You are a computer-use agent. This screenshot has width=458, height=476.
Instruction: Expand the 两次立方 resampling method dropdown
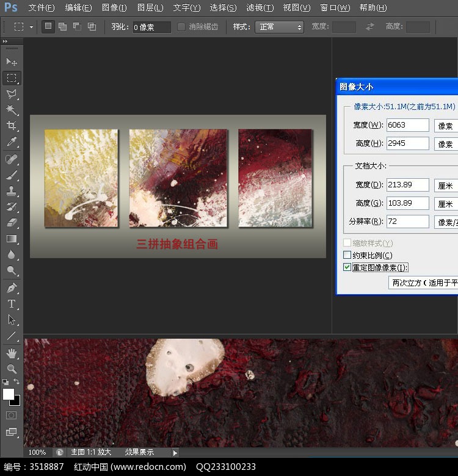tap(424, 283)
